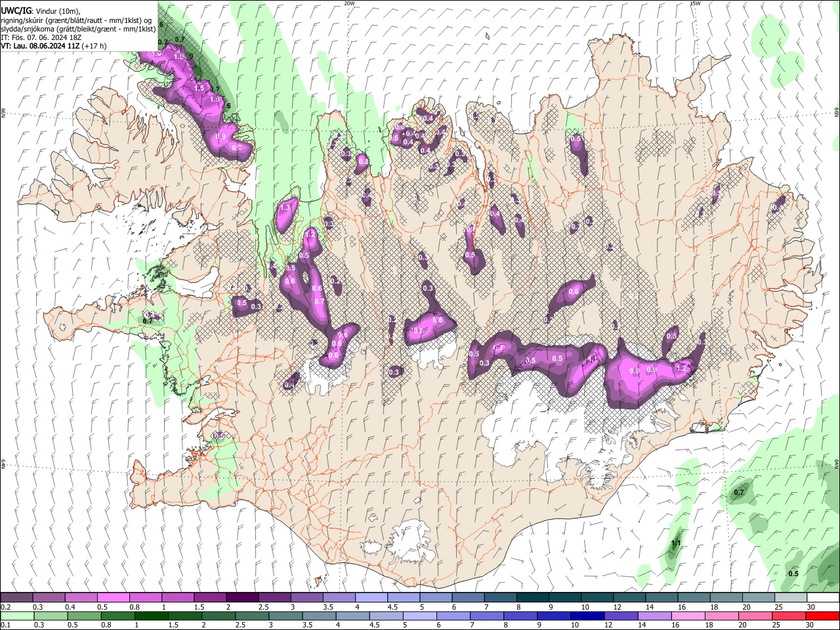The height and width of the screenshot is (630, 840).
Task: Click the 1.3 snowfall value label
Action: [x=285, y=207]
